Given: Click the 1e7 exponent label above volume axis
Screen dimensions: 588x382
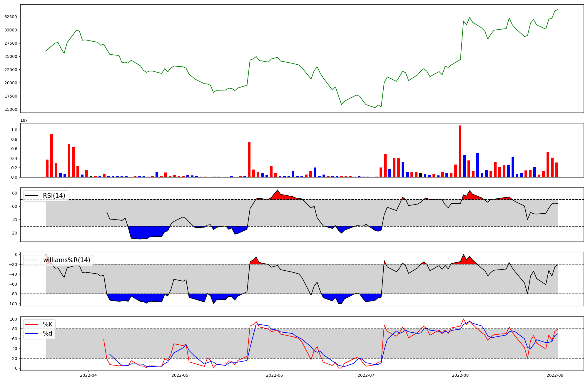Looking at the screenshot, I should point(24,120).
